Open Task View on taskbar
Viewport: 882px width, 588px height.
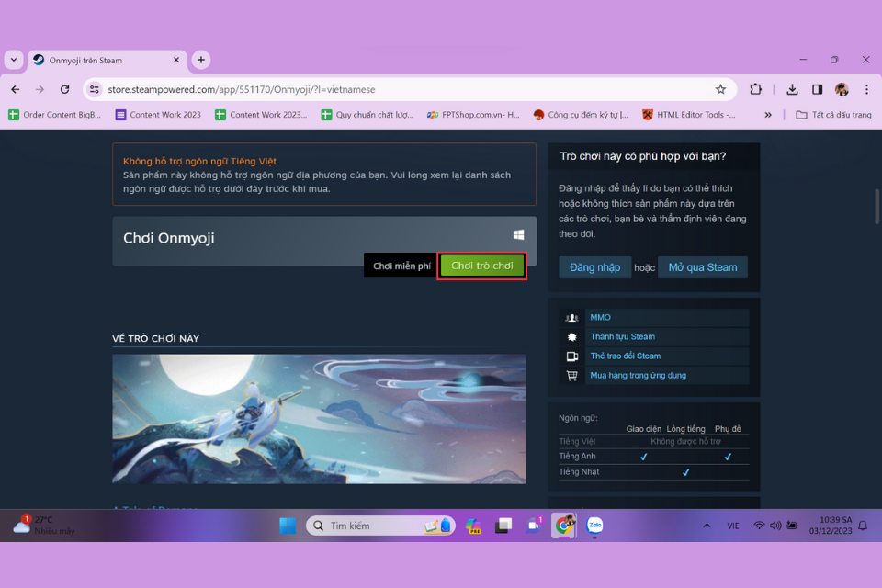[503, 526]
